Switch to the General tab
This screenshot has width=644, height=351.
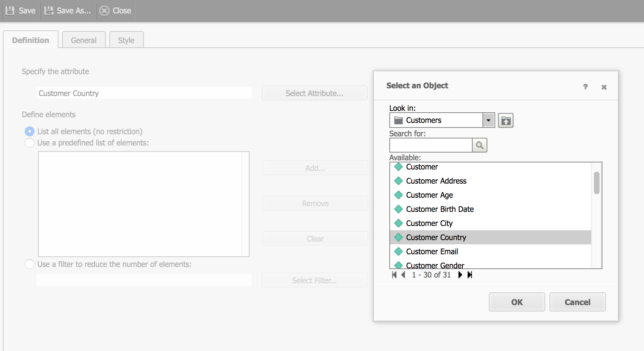[84, 40]
